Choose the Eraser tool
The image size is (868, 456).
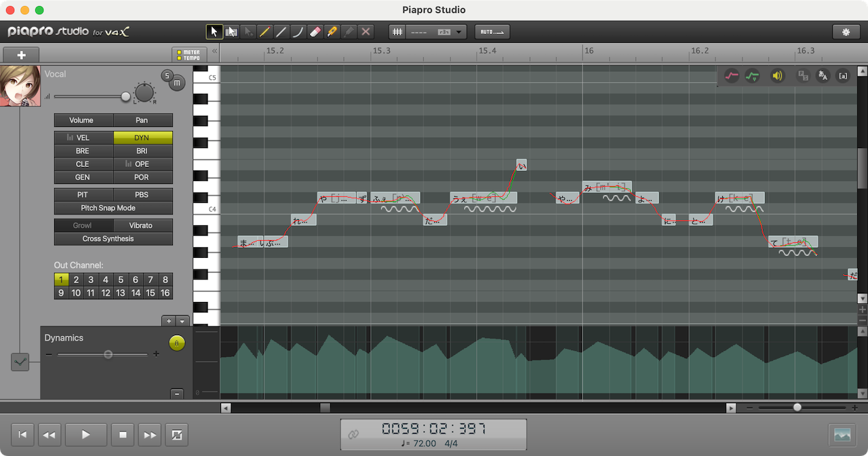point(315,31)
